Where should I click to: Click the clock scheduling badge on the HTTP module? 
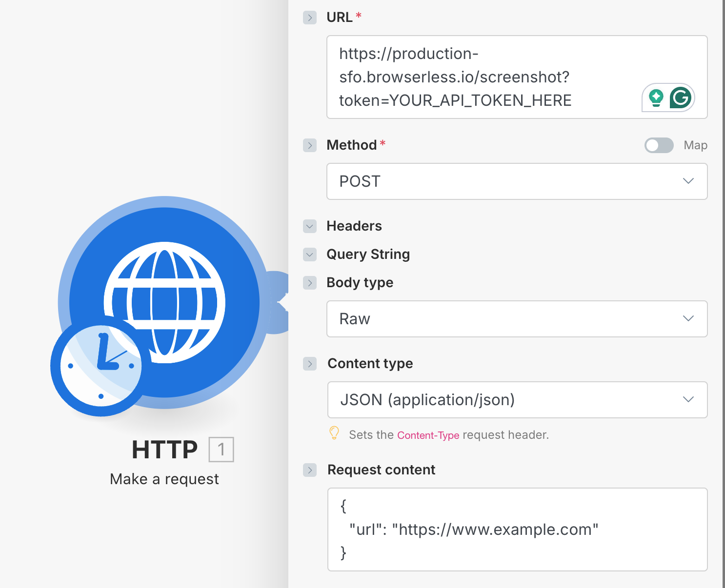coord(99,366)
